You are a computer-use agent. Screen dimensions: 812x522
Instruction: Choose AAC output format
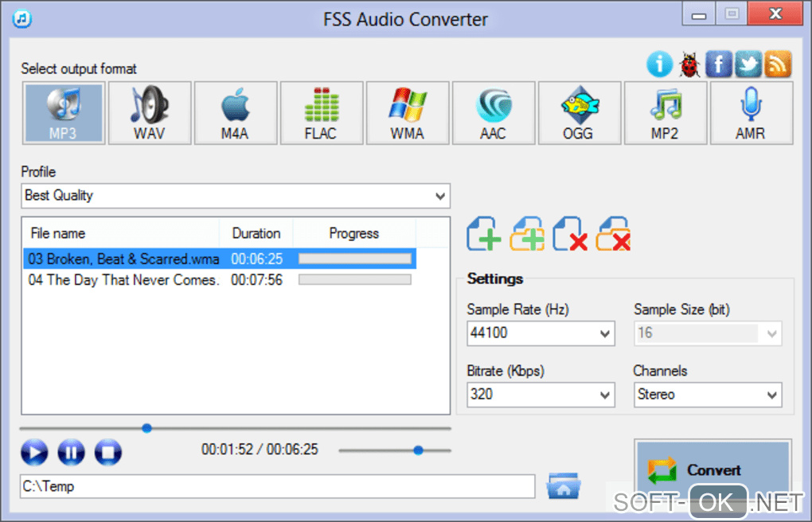[494, 113]
